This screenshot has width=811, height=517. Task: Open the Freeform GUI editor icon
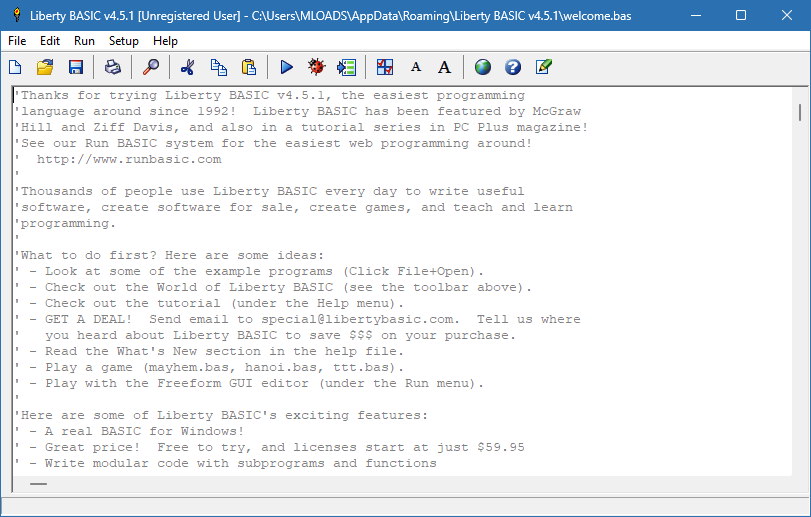point(385,67)
